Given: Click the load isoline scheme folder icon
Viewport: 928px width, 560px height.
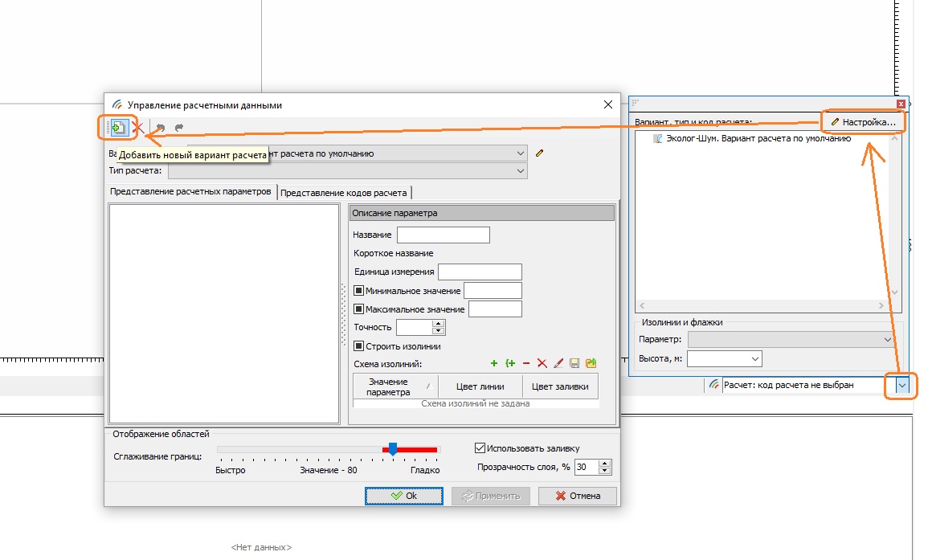Looking at the screenshot, I should (x=591, y=363).
